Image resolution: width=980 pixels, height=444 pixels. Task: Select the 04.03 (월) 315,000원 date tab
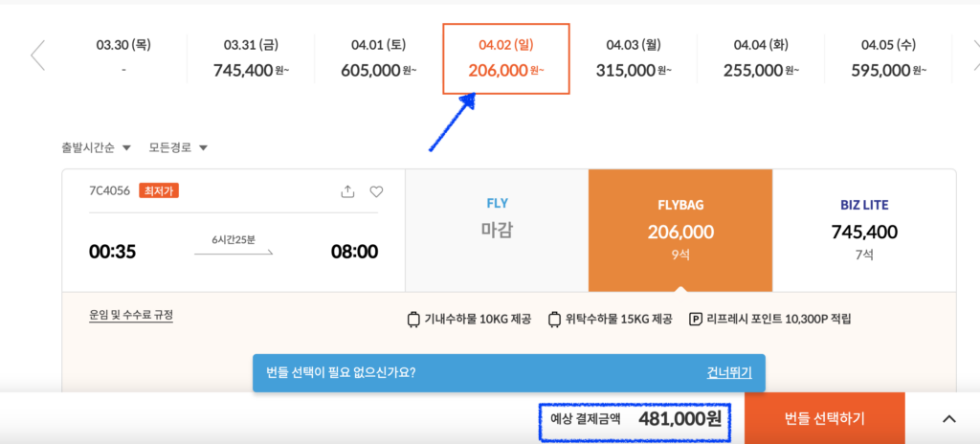634,58
